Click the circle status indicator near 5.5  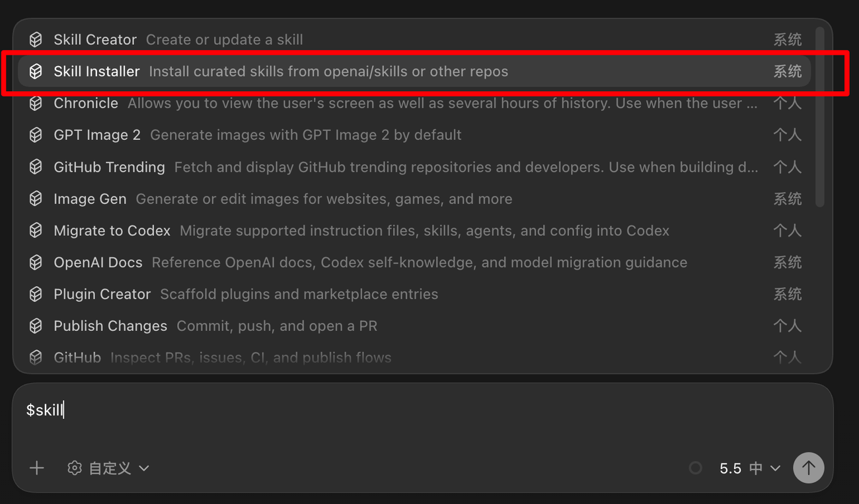pyautogui.click(x=695, y=468)
